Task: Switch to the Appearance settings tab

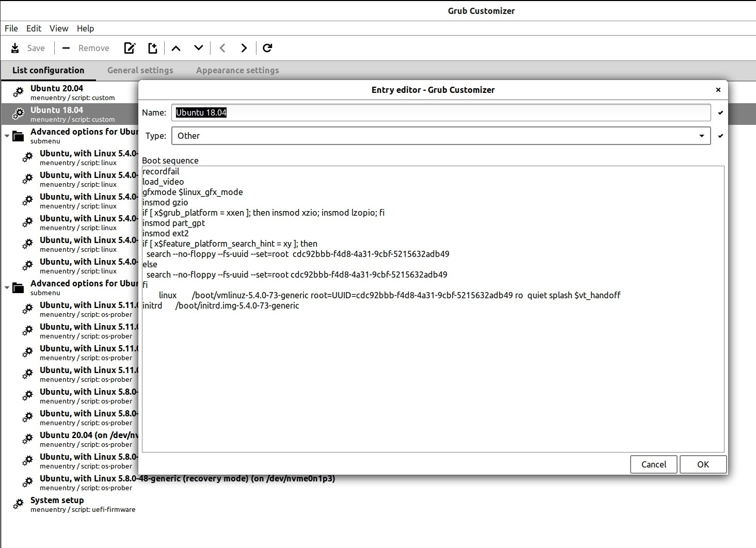Action: pyautogui.click(x=237, y=70)
